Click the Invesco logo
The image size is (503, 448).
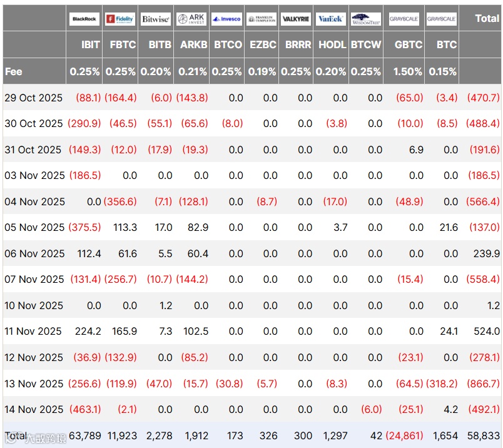227,19
